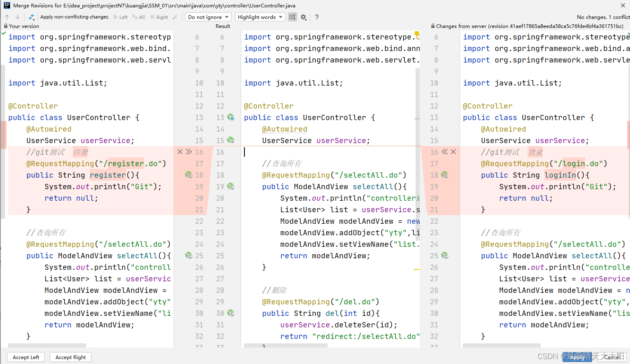This screenshot has height=364, width=630.
Task: Click the blue Apply button
Action: point(577,357)
